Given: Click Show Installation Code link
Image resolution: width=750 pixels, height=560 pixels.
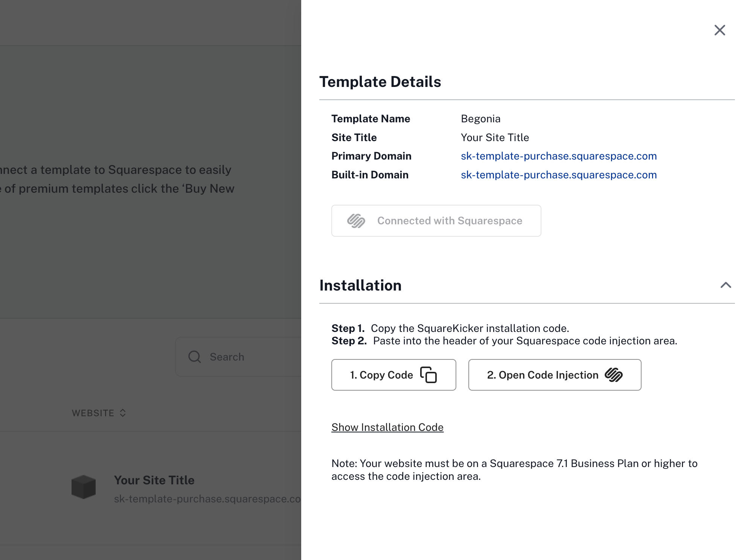Looking at the screenshot, I should pyautogui.click(x=387, y=427).
